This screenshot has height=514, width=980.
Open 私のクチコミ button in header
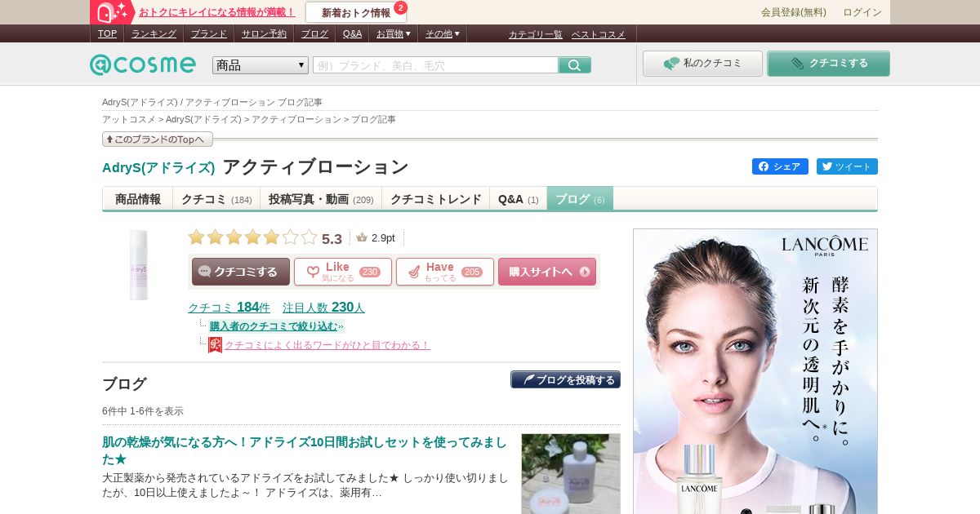click(702, 64)
